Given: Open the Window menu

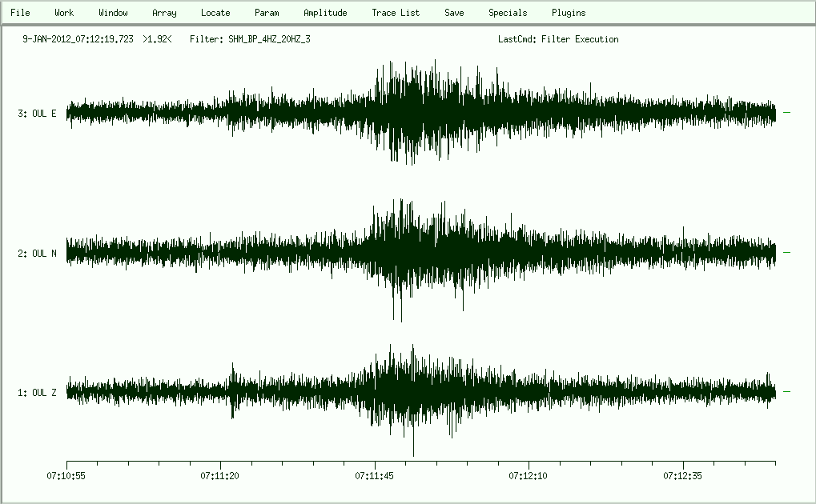Looking at the screenshot, I should pyautogui.click(x=113, y=13).
